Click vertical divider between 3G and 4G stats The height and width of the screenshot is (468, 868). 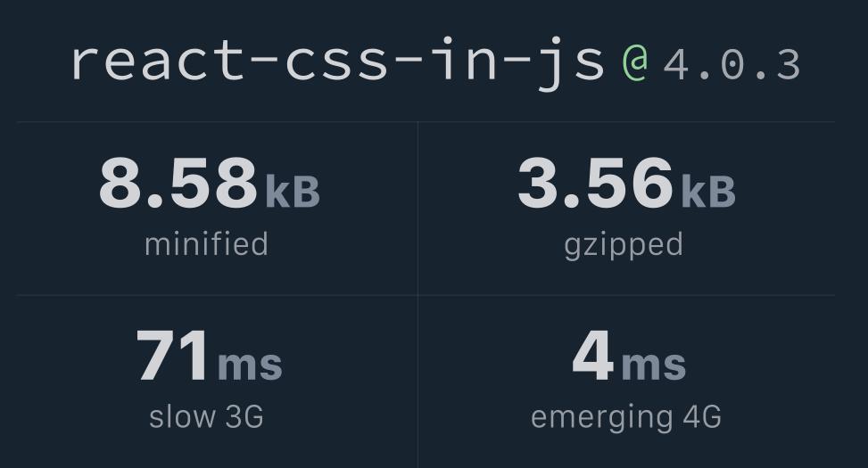(x=417, y=382)
